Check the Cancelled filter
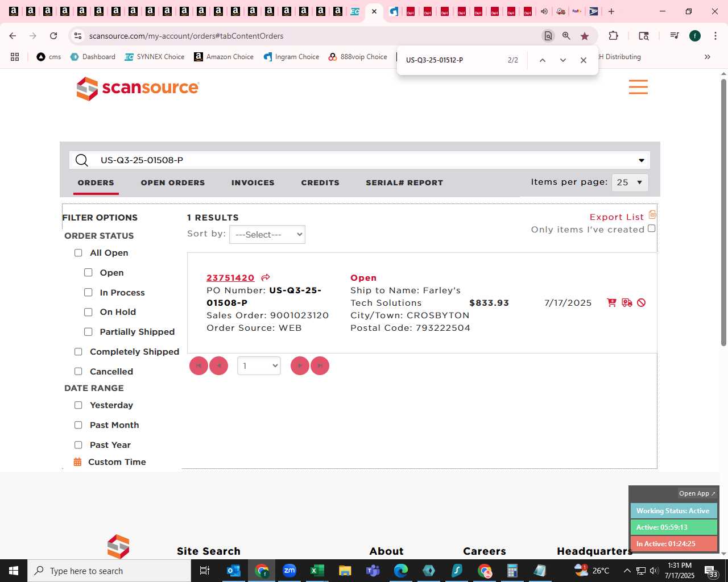Viewport: 728px width, 582px height. (x=78, y=372)
